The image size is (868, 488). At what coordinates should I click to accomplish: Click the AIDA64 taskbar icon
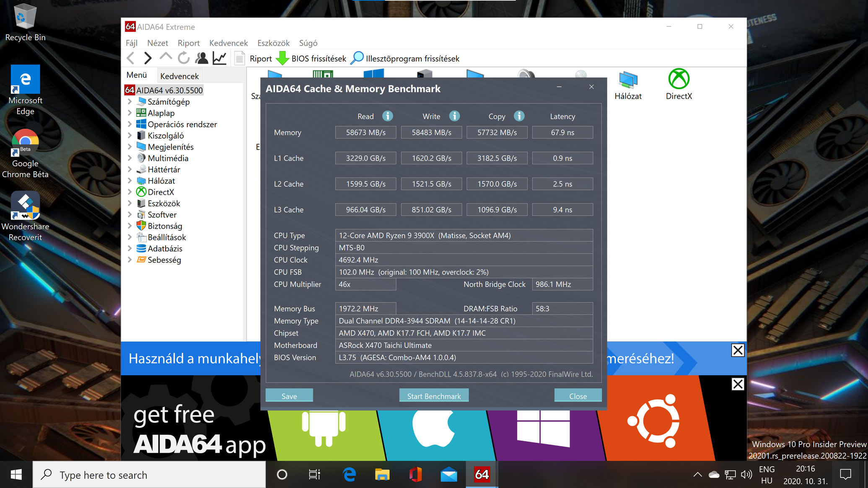482,475
